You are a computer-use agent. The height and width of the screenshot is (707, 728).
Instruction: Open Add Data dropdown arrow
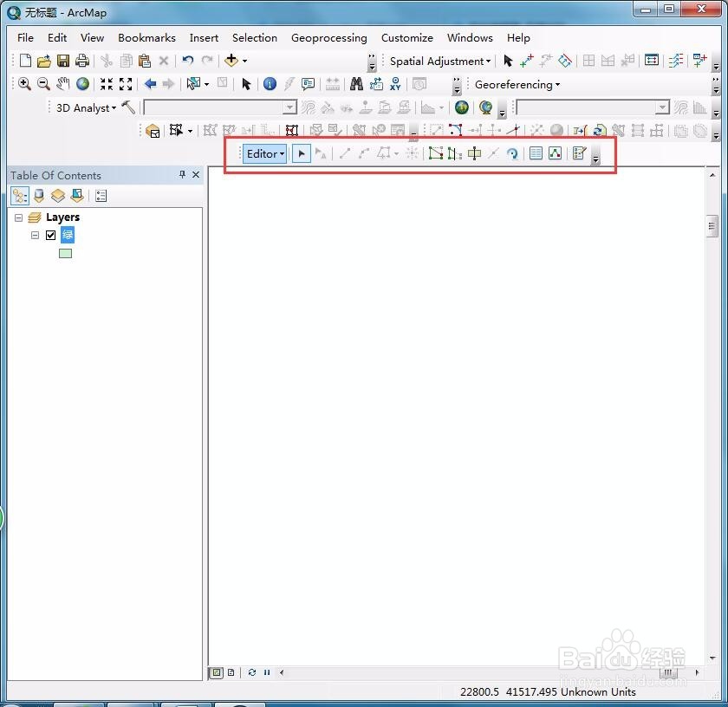point(244,61)
